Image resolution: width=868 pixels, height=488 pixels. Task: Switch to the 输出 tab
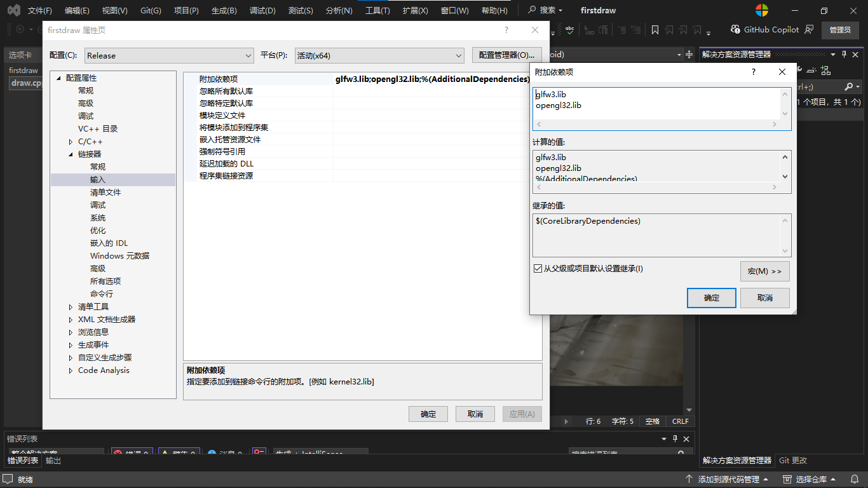pos(53,461)
